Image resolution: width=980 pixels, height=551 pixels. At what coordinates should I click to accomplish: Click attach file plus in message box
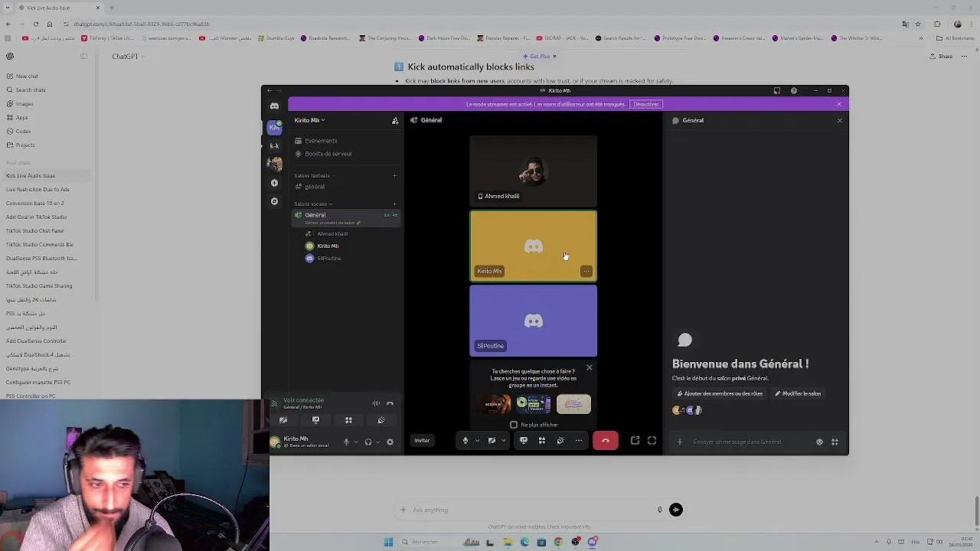coord(679,442)
